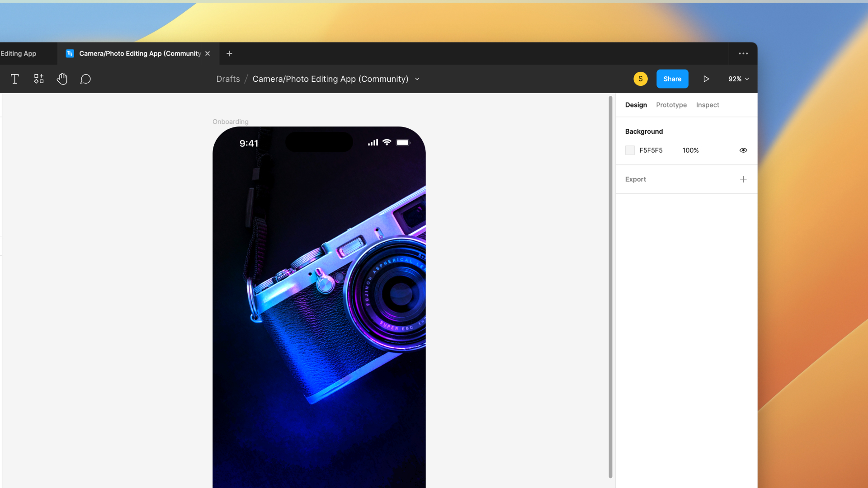Toggle background visibility eye icon
The height and width of the screenshot is (488, 868).
tap(743, 150)
